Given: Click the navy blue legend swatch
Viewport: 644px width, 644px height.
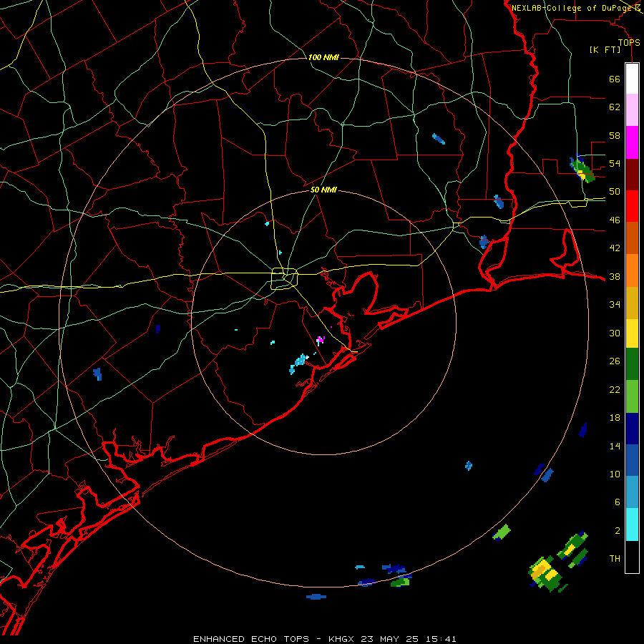Looking at the screenshot, I should pyautogui.click(x=632, y=429).
